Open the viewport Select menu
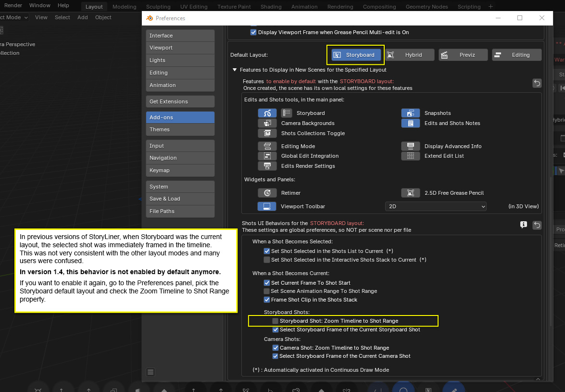 (63, 17)
